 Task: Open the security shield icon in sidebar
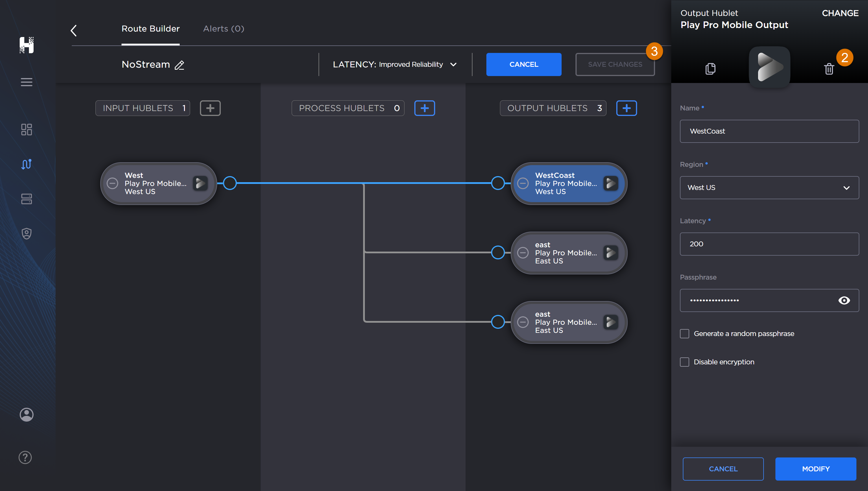point(26,233)
